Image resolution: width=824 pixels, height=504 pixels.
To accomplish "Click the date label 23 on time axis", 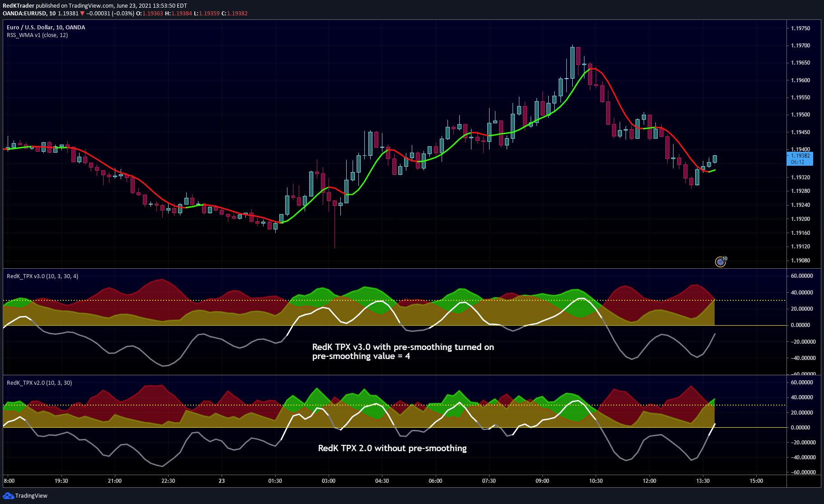I will pos(221,481).
